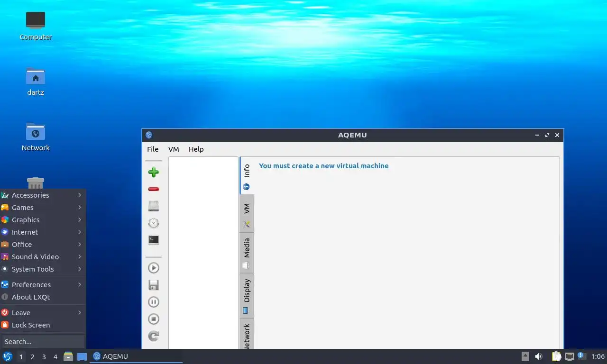The height and width of the screenshot is (364, 607).
Task: Open the VM menu in menu bar
Action: click(174, 149)
